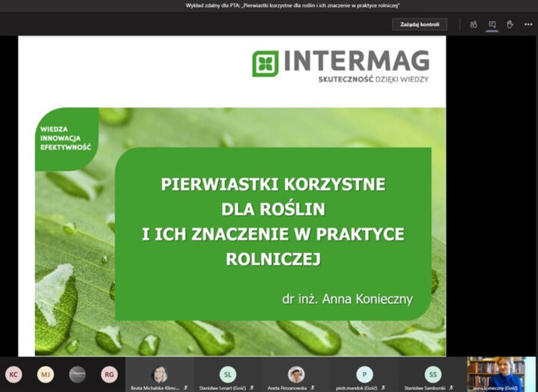Open the participants panel icon
538x392 pixels.
474,25
